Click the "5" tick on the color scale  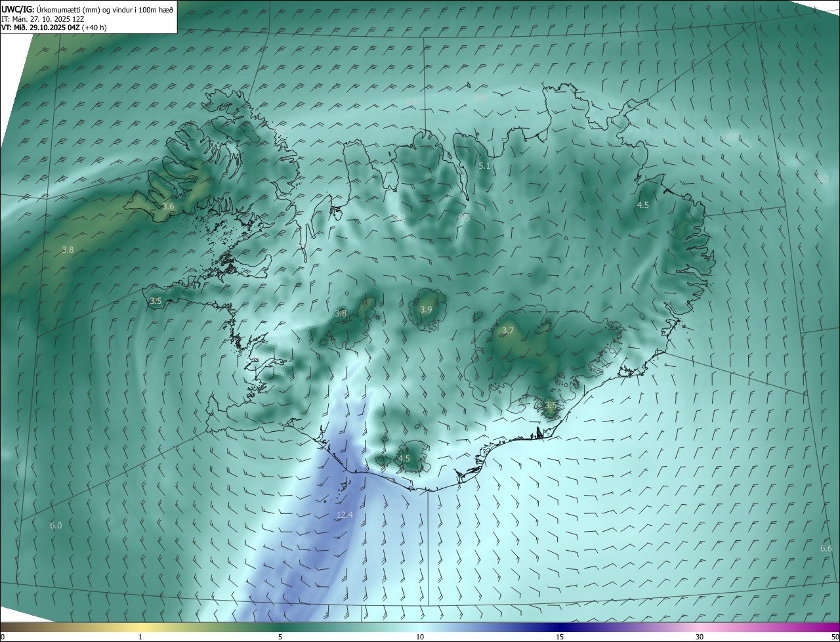point(280,637)
